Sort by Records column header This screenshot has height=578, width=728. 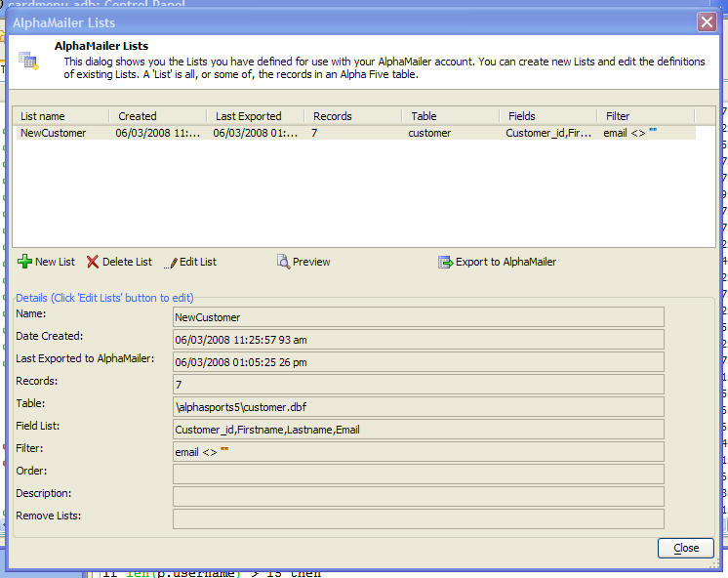[353, 115]
